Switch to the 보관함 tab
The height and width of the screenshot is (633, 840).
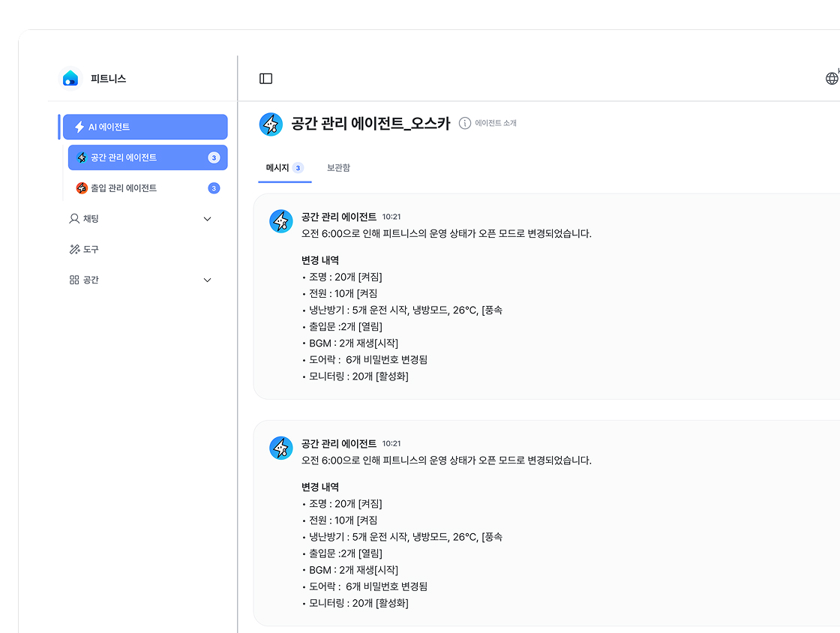click(338, 168)
